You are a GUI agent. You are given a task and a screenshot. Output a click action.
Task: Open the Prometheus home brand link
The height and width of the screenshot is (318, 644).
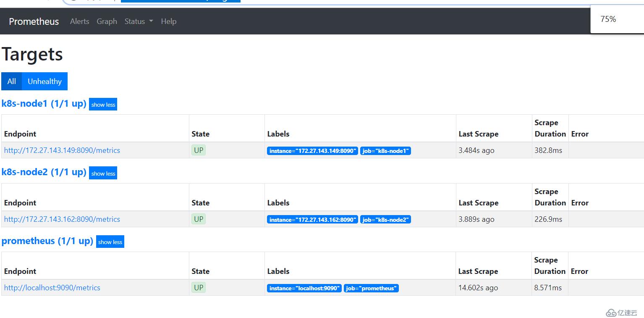[x=34, y=21]
